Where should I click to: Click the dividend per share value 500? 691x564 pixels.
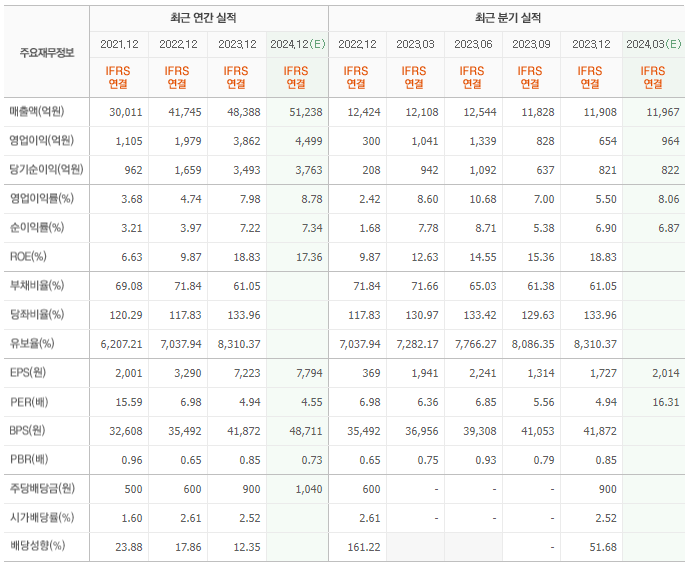[133, 489]
